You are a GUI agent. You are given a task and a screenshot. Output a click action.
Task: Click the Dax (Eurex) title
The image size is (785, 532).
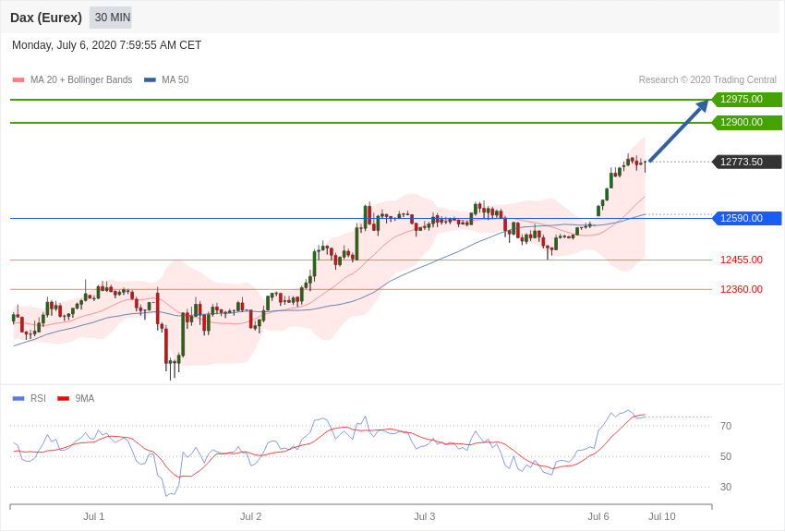pos(46,18)
